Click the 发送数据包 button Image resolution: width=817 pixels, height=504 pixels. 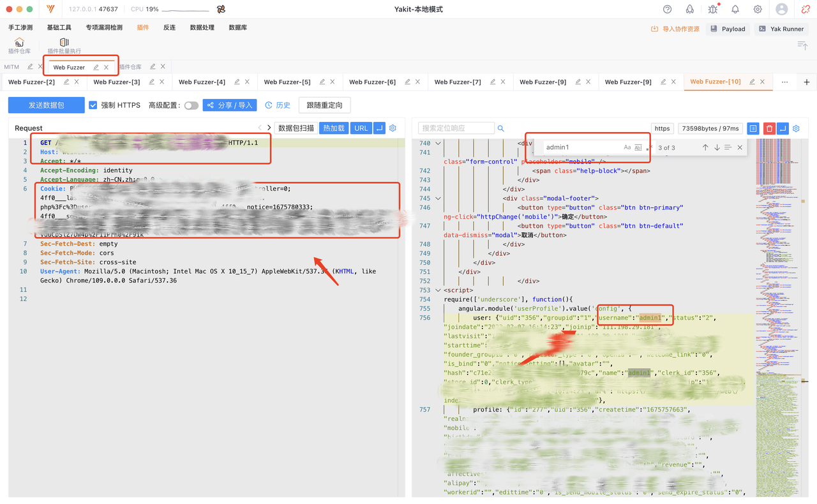click(x=47, y=105)
